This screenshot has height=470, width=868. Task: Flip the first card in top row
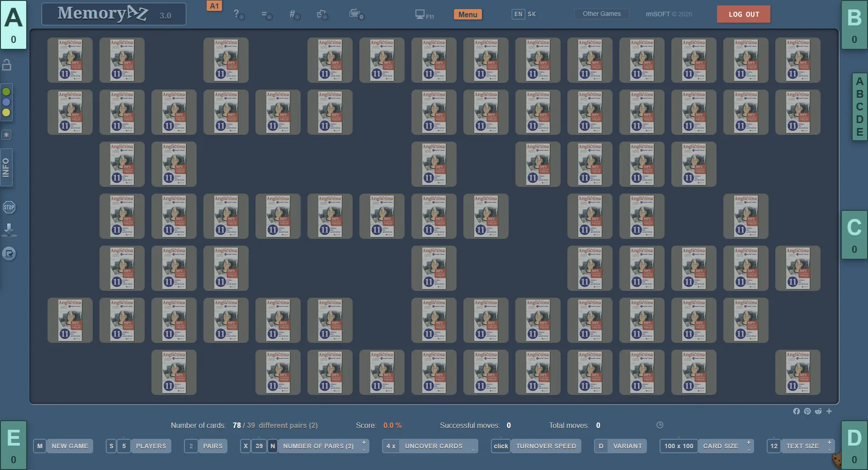pyautogui.click(x=70, y=60)
